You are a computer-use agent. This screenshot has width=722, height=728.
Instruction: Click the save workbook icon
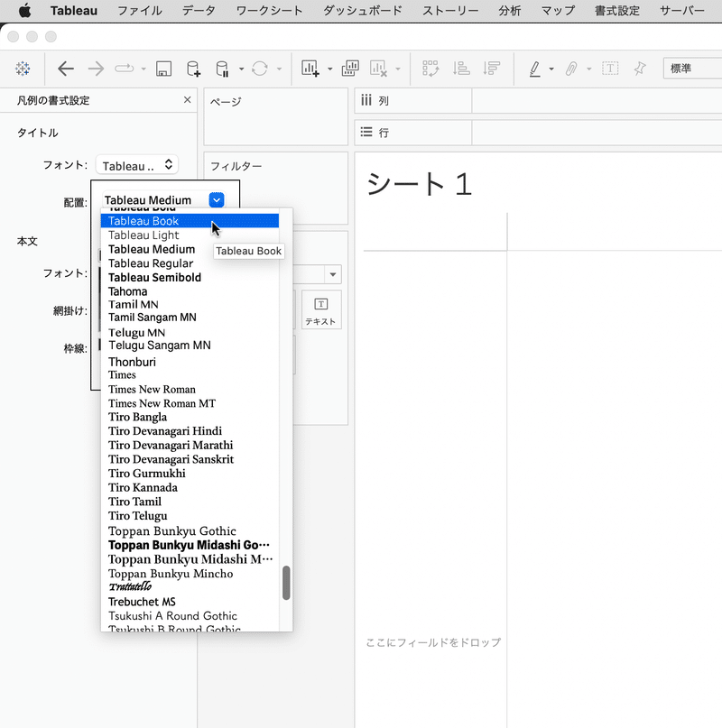(x=163, y=69)
